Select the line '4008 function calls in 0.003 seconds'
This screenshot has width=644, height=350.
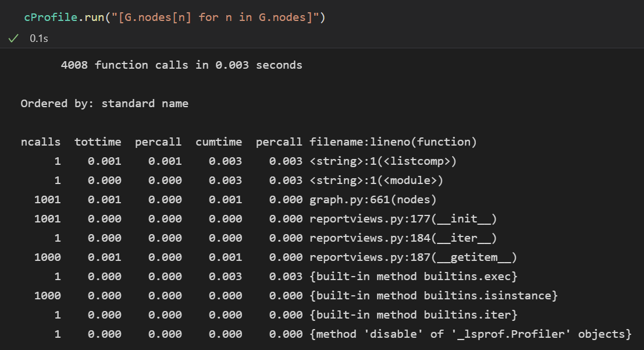[x=180, y=65]
